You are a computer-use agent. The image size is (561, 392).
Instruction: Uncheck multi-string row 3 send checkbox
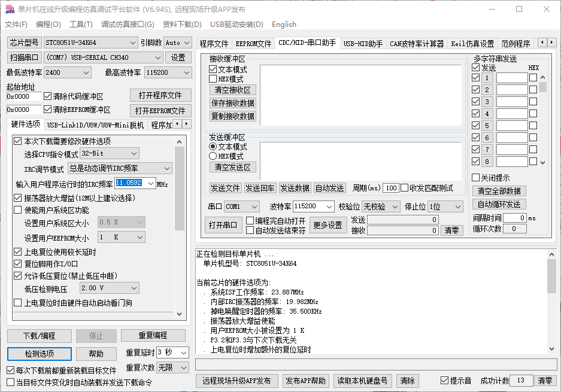pos(475,102)
